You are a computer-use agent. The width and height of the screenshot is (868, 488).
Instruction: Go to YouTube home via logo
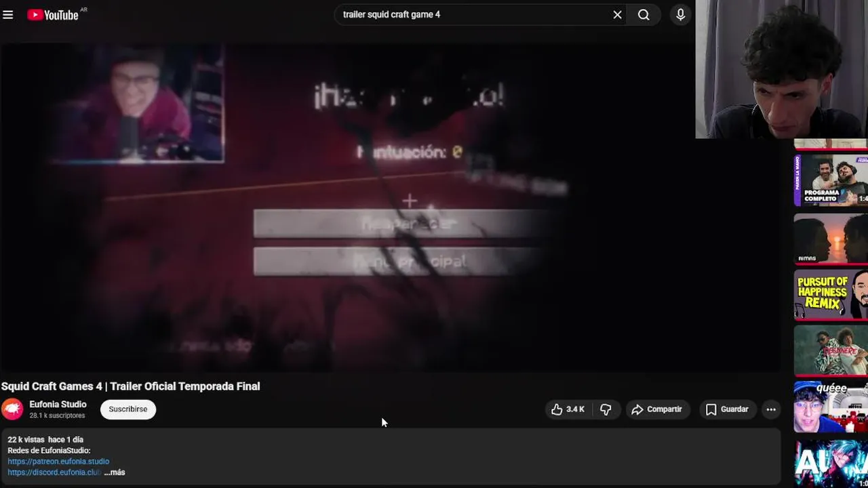(x=53, y=14)
